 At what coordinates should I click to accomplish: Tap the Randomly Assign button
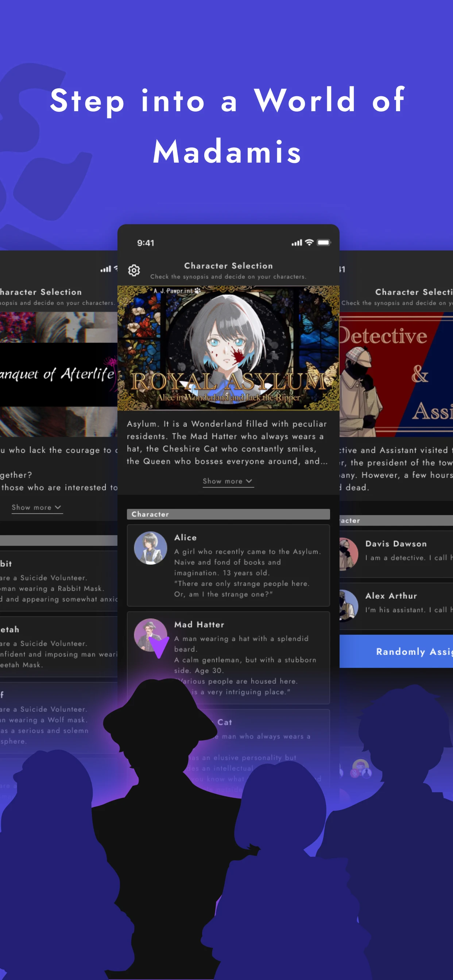pos(396,651)
